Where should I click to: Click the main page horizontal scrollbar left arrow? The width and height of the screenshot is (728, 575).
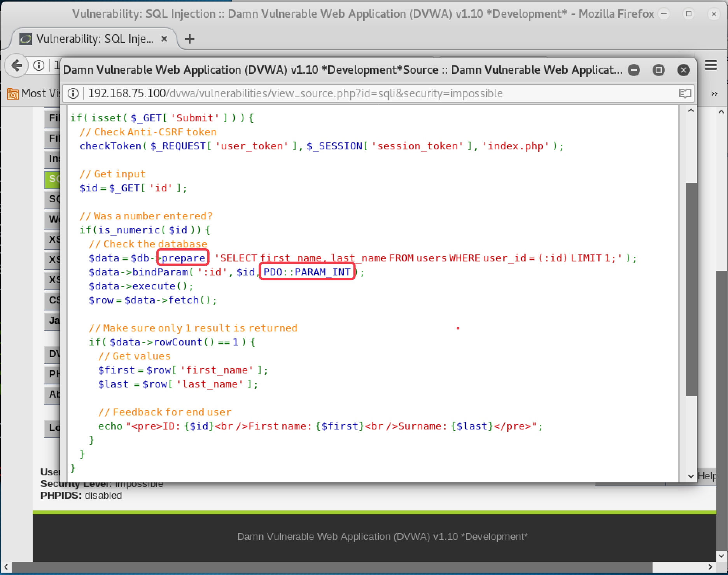(x=6, y=567)
